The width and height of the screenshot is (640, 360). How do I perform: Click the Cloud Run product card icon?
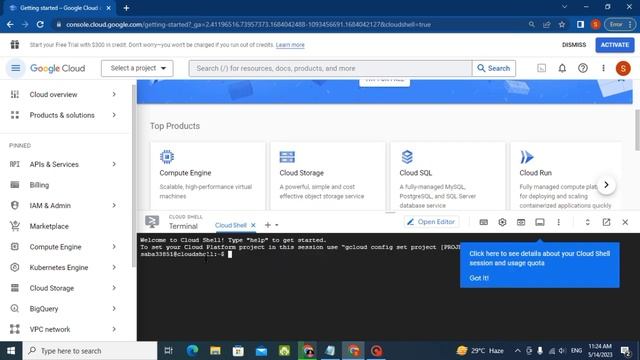[x=527, y=157]
